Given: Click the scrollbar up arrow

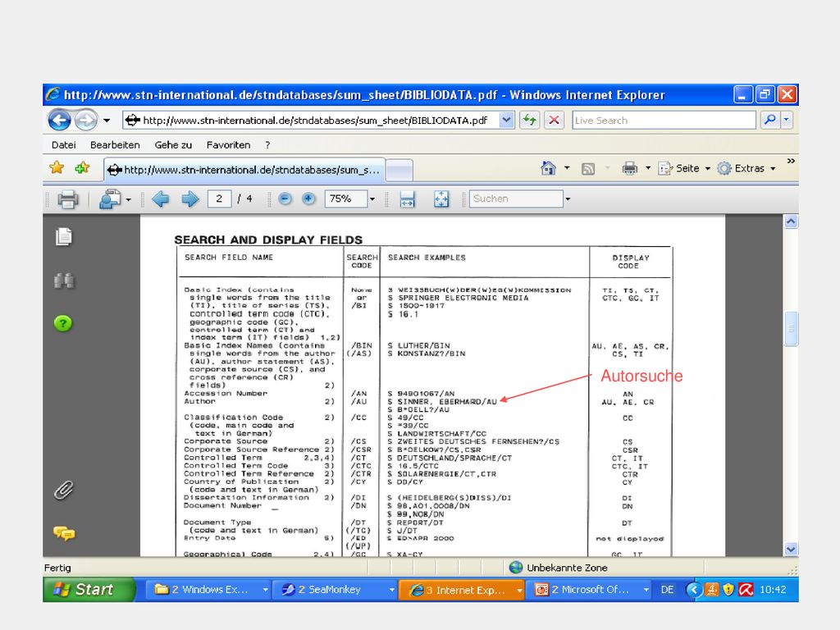Looking at the screenshot, I should point(791,221).
